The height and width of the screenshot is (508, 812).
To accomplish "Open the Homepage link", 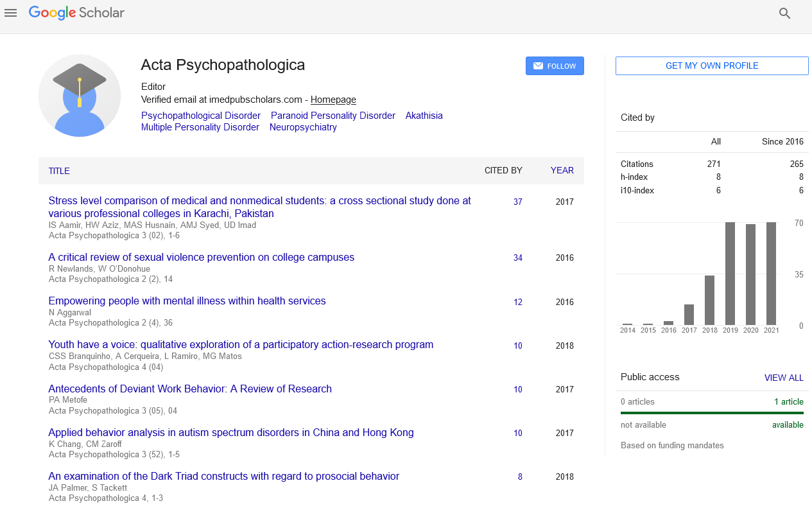I will coord(333,100).
